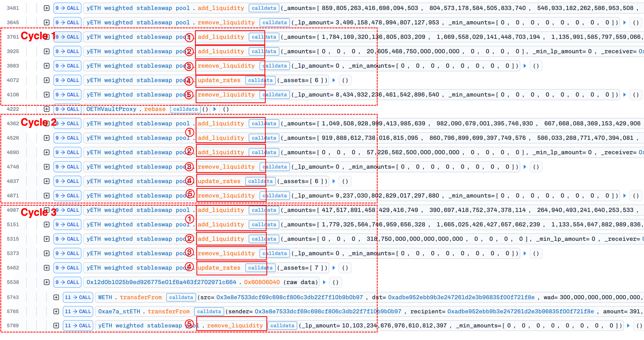Expand the trace row numbered 3645

click(47, 23)
